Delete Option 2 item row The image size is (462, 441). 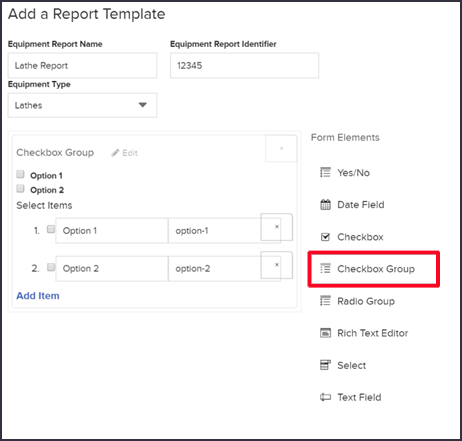[x=276, y=265]
